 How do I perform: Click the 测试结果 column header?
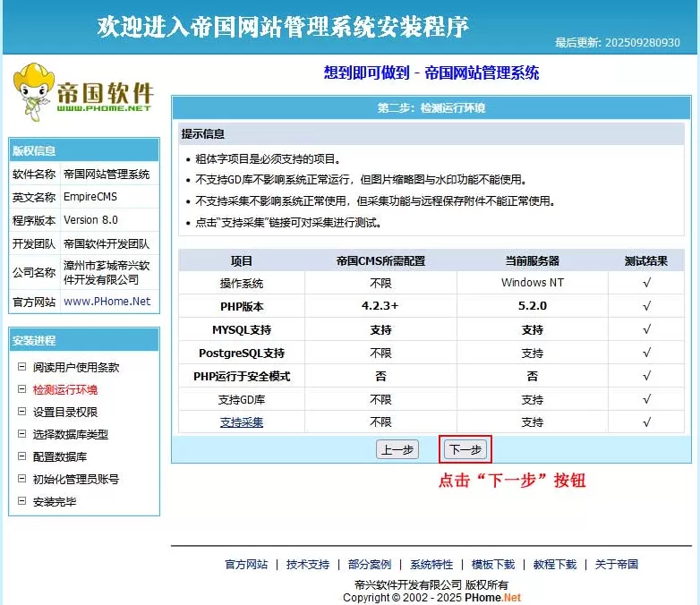click(646, 260)
